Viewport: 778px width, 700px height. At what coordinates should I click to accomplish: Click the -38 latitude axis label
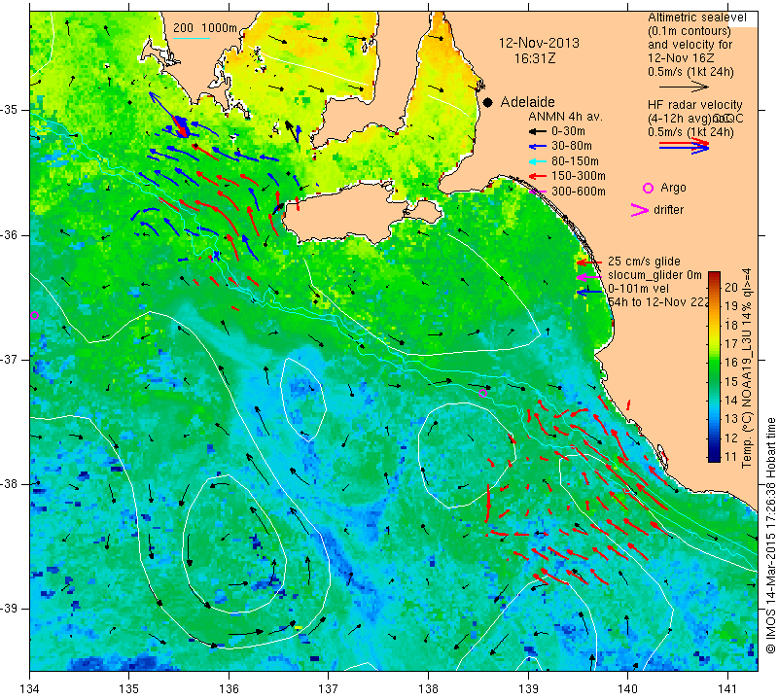[10, 484]
